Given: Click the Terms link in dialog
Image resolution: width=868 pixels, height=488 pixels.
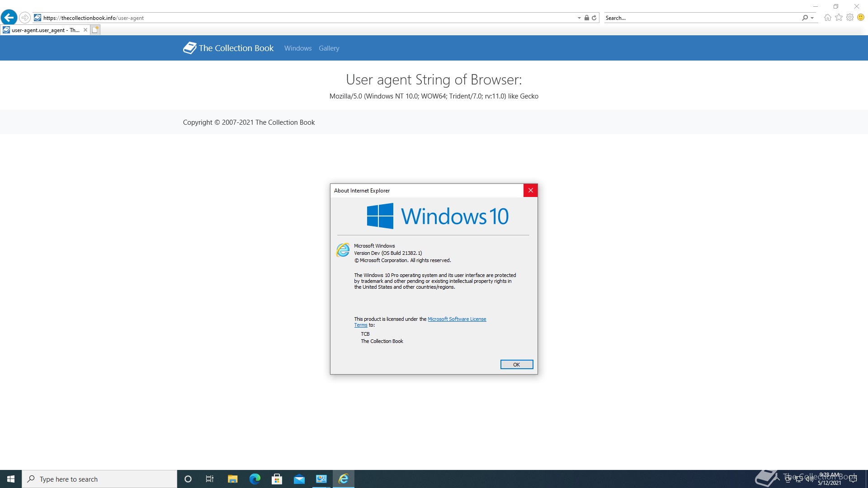Looking at the screenshot, I should click(361, 325).
